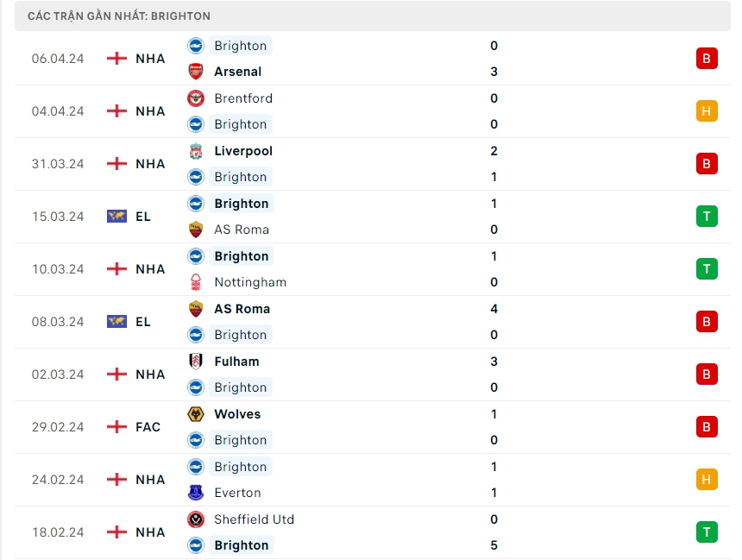Image resolution: width=742 pixels, height=560 pixels.
Task: Click the Fulham club crest icon
Action: (x=196, y=362)
